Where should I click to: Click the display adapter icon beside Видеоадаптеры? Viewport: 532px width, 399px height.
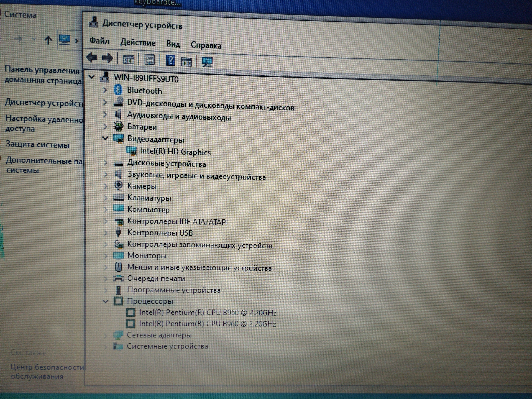click(119, 138)
